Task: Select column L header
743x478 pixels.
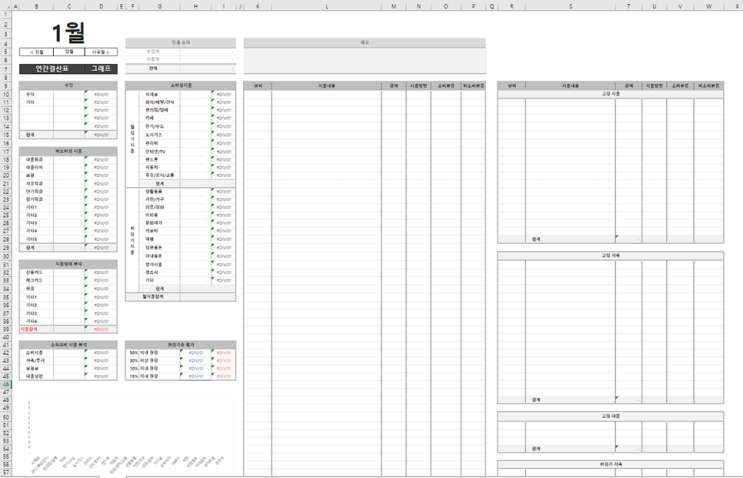Action: pyautogui.click(x=326, y=6)
